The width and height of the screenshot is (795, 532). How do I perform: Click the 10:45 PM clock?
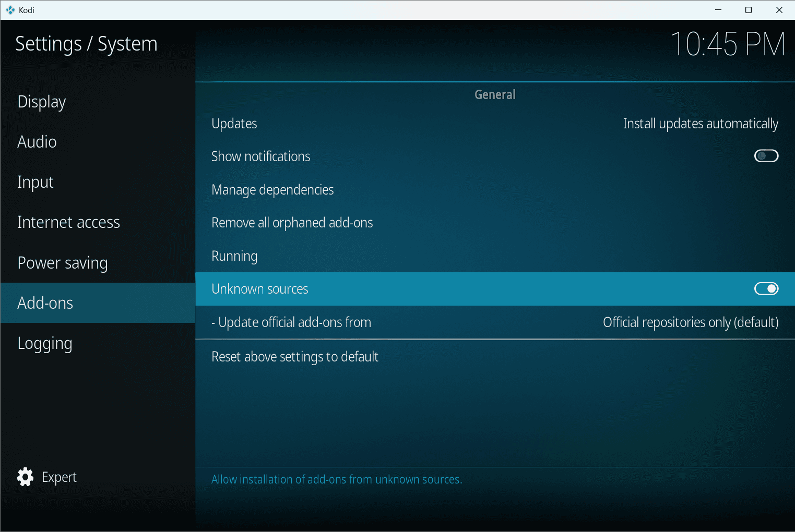pos(728,44)
